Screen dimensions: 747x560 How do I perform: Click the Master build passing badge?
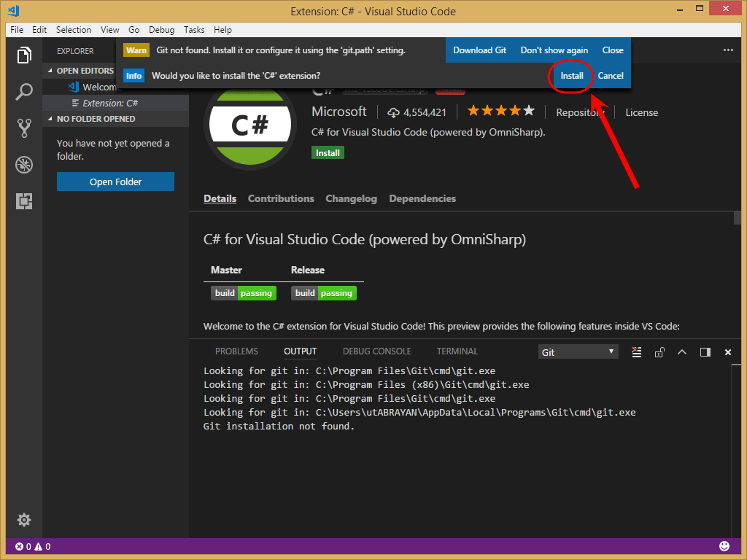pos(244,293)
